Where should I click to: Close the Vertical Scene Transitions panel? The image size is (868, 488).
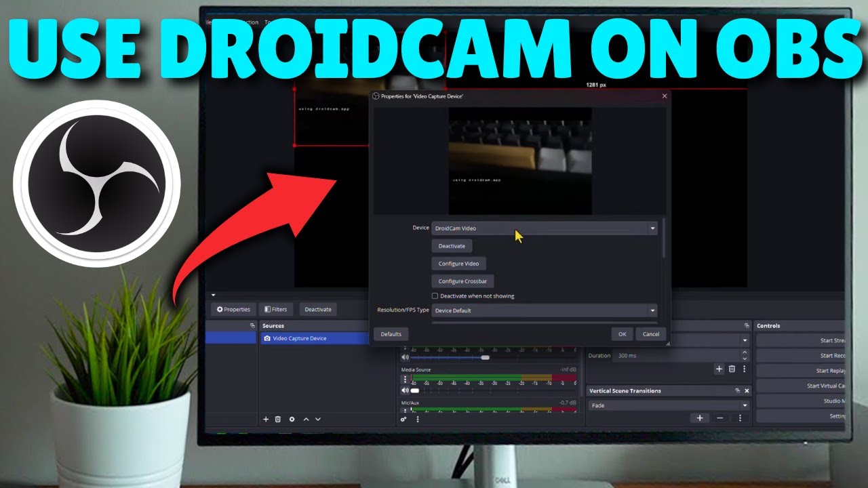747,391
